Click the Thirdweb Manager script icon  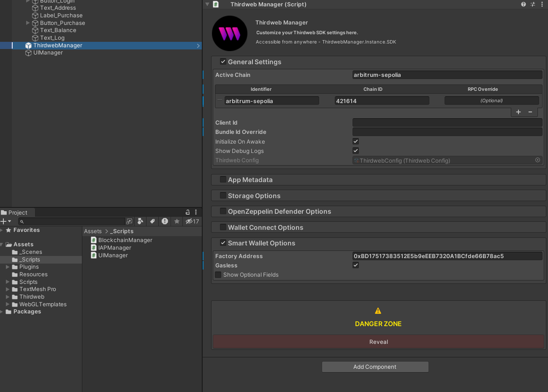click(216, 4)
